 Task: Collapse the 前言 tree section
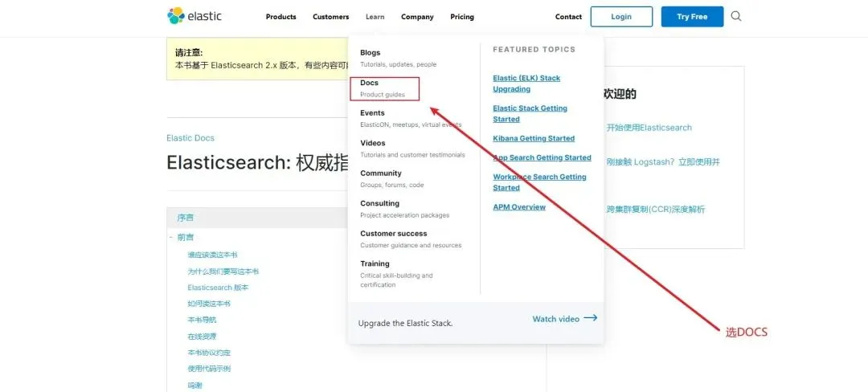click(x=171, y=237)
